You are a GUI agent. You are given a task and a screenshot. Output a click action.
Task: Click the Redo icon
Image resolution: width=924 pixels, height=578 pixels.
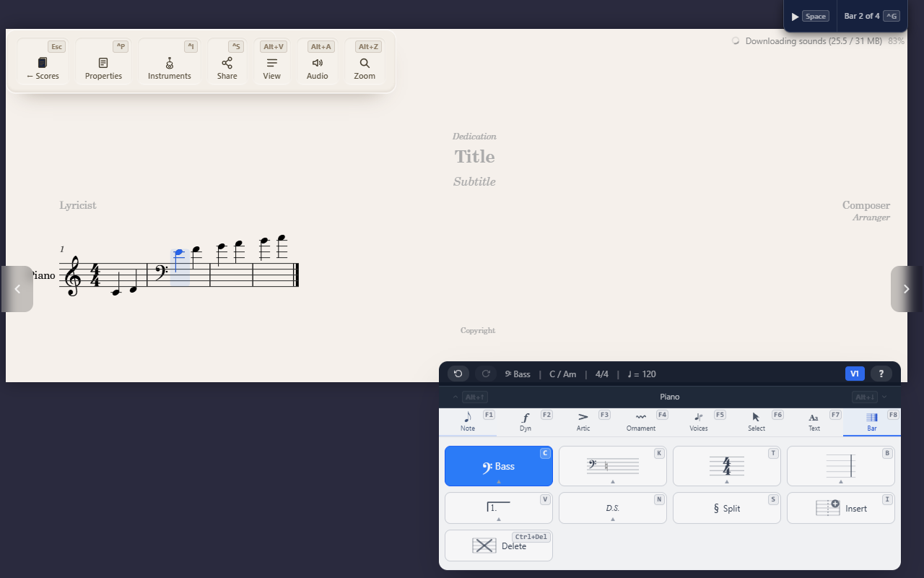486,374
